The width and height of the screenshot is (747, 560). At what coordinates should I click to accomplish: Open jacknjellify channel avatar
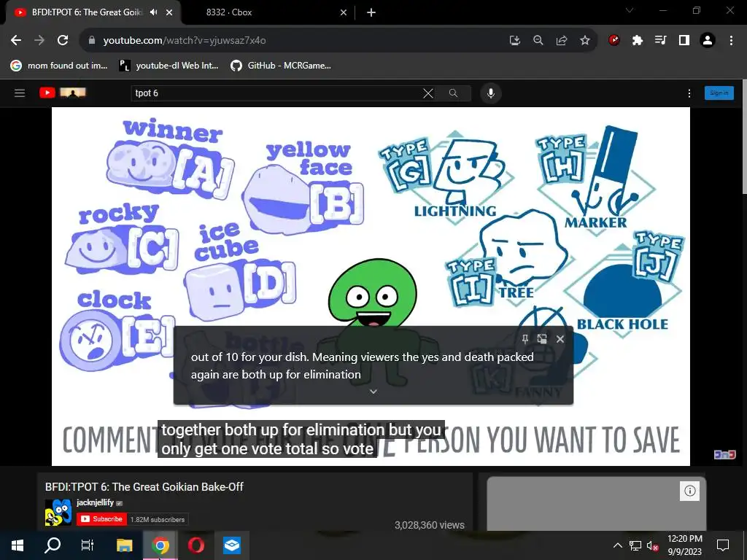58,513
